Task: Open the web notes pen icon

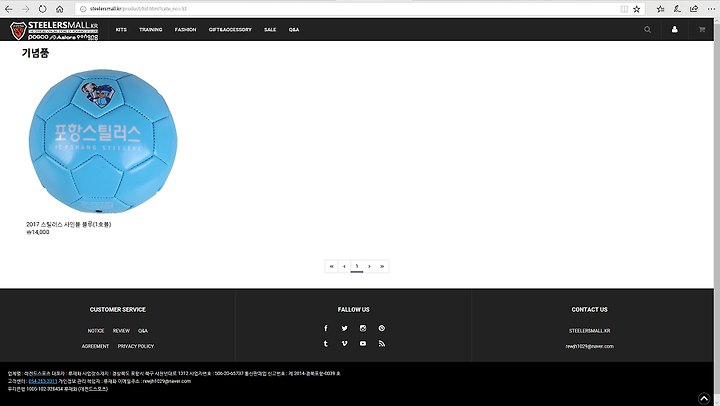Action: pos(677,9)
